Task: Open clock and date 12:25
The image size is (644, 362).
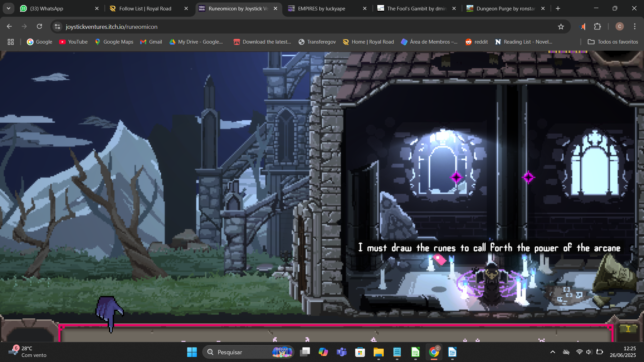Action: pos(623,352)
